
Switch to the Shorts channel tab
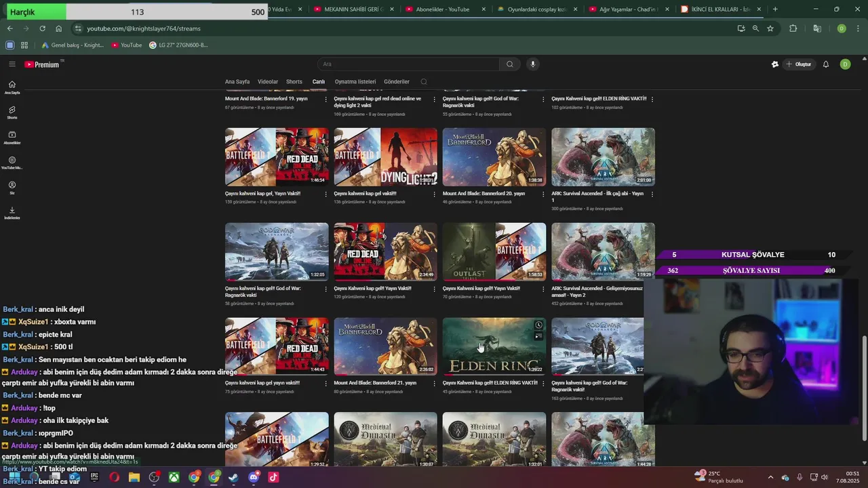click(294, 82)
